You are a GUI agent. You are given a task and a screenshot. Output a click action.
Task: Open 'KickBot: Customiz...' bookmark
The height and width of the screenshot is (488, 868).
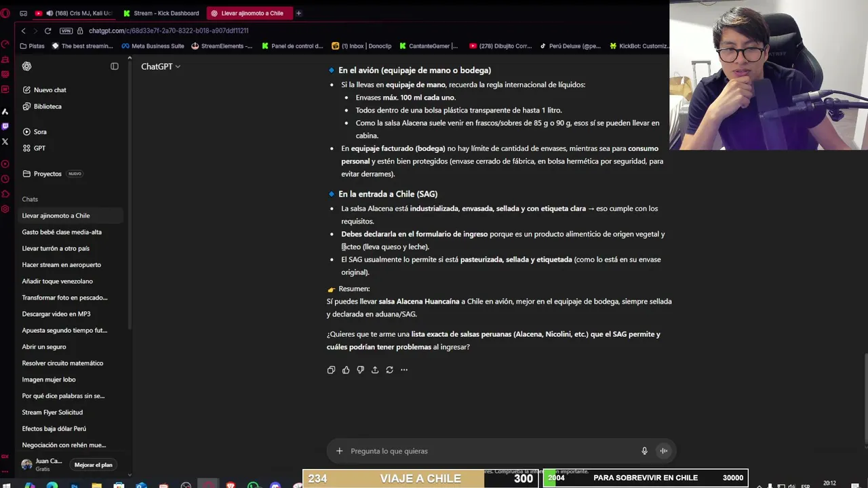pyautogui.click(x=638, y=46)
